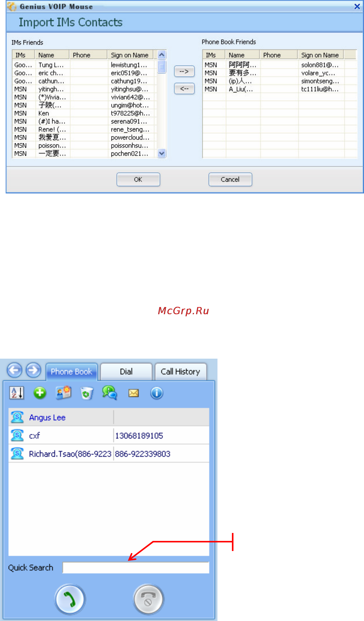Click sign-on name ungim@hot...

coord(130,105)
